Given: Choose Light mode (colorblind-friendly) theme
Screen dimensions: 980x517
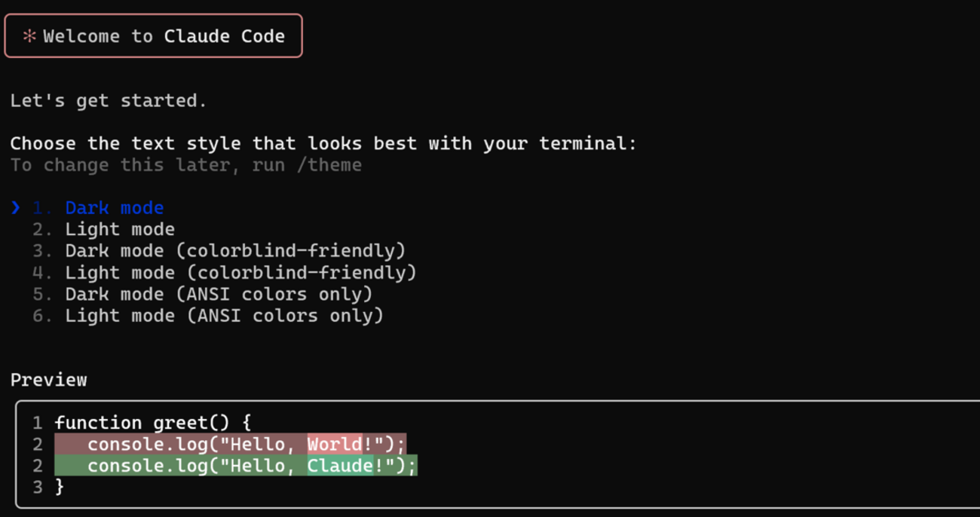Looking at the screenshot, I should [x=240, y=272].
